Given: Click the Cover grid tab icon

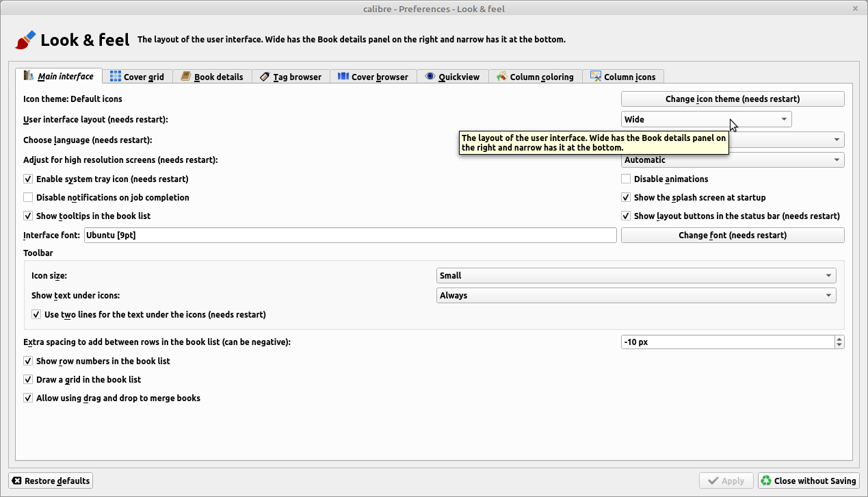Looking at the screenshot, I should (116, 77).
